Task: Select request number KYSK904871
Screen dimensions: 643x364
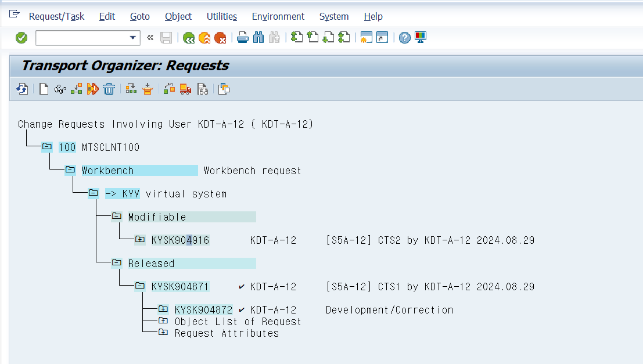Action: 180,287
